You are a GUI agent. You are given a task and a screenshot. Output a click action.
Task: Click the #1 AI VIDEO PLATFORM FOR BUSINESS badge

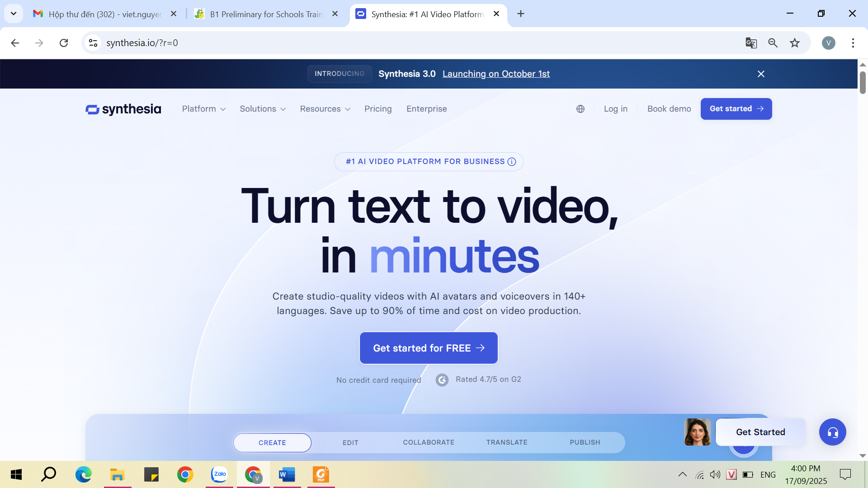click(x=429, y=162)
